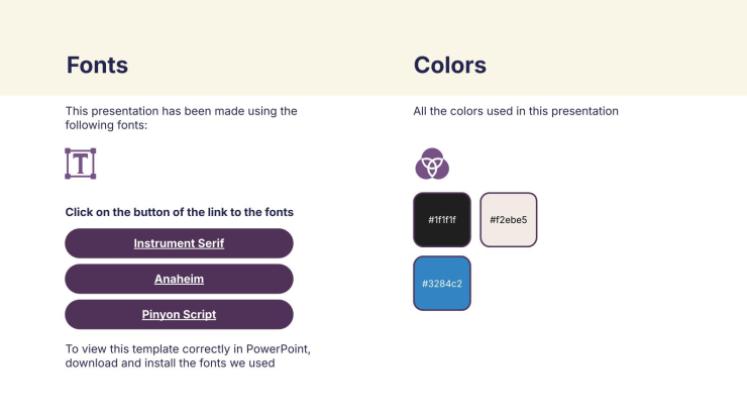Open the Instrument Serif font link
The image size is (747, 420).
pos(179,243)
